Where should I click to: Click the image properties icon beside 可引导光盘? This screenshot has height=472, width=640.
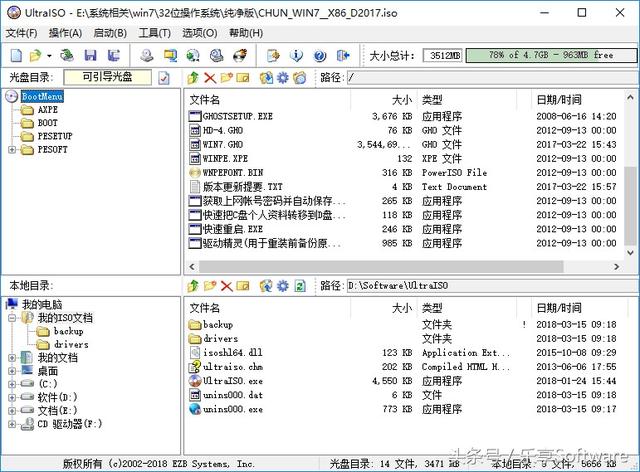tap(164, 78)
